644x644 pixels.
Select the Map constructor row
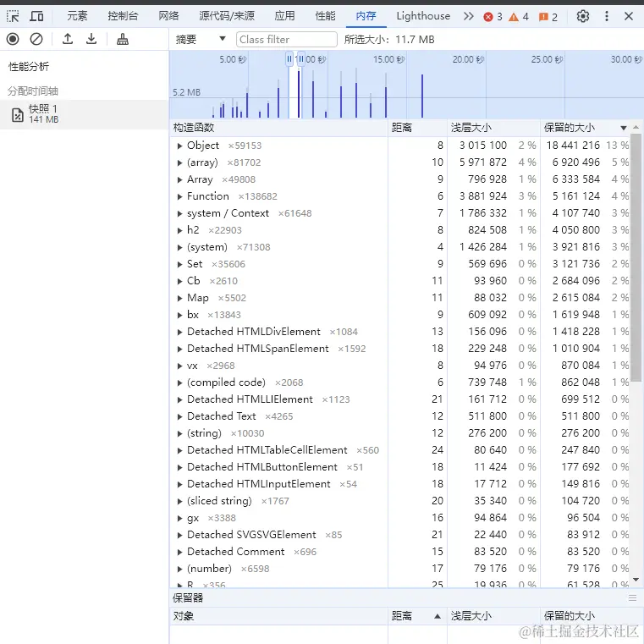400,298
